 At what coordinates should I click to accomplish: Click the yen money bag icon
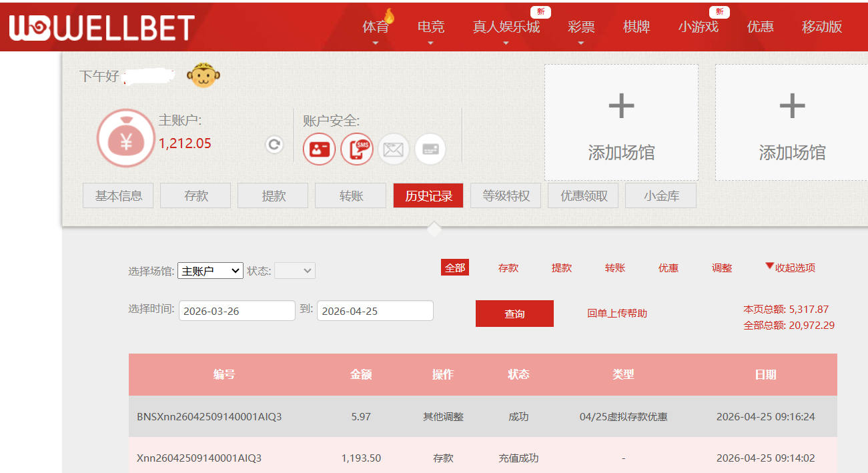coord(126,138)
